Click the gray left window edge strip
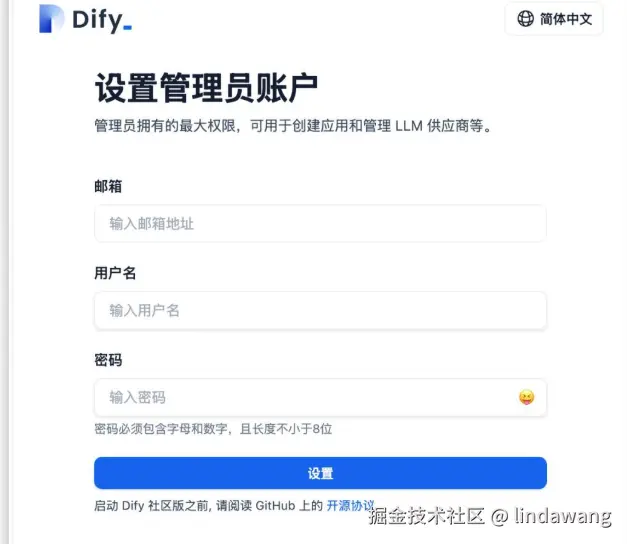 (x=4, y=272)
